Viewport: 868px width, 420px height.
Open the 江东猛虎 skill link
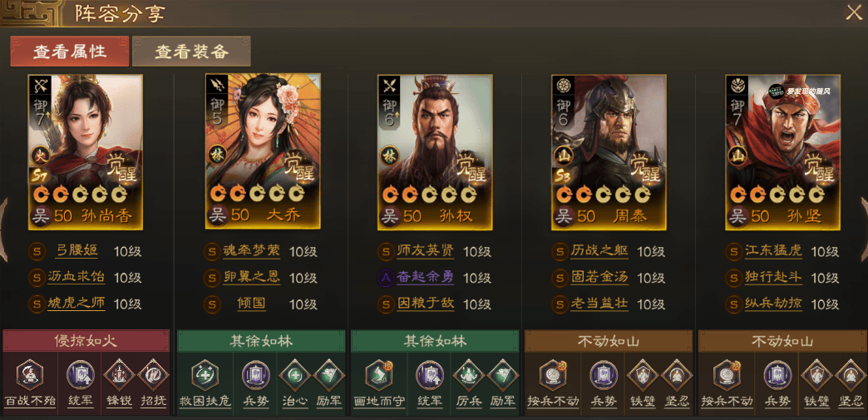(773, 251)
